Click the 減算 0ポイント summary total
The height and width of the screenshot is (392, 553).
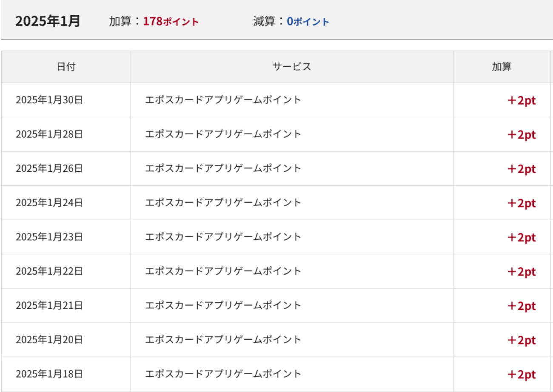291,22
